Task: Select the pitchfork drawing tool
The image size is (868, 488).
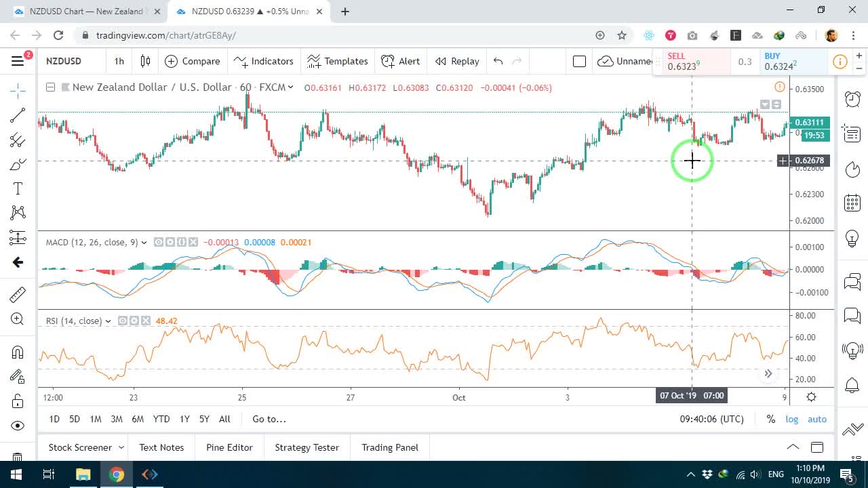Action: coord(18,140)
